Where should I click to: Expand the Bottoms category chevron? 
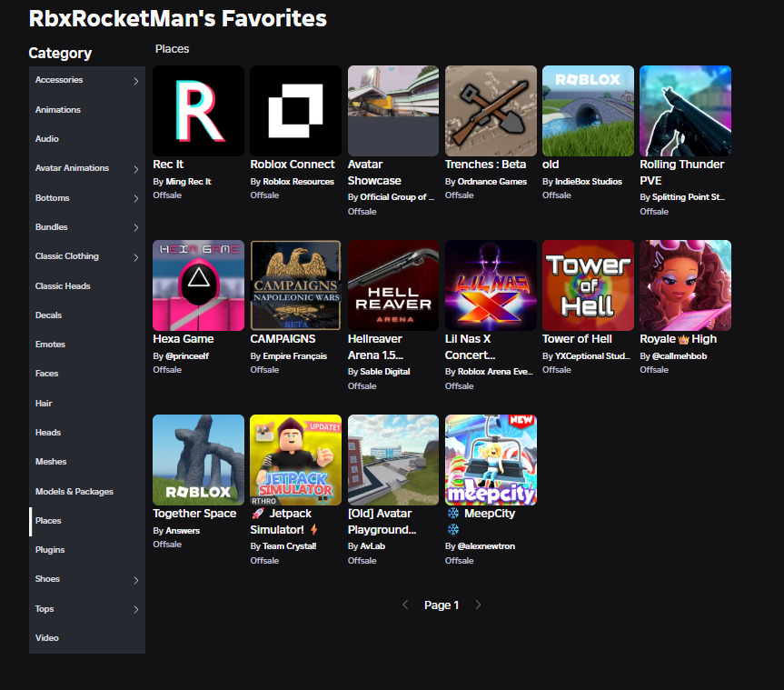pos(136,199)
